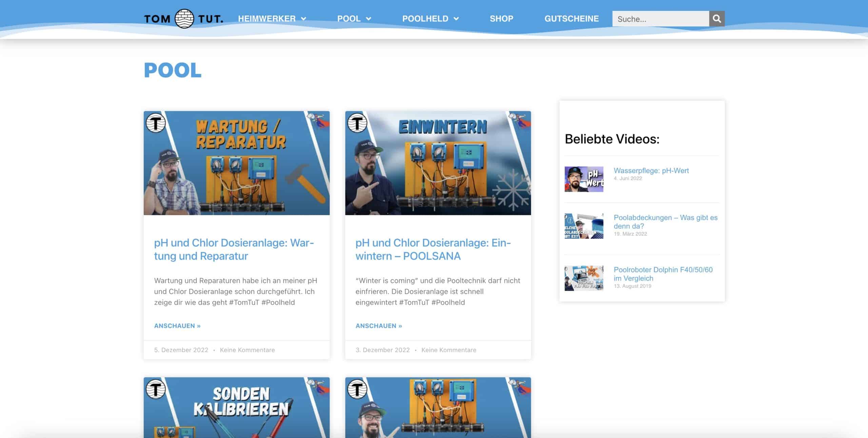The image size is (868, 438).
Task: Expand the Heimwerker menu chevron
Action: [303, 19]
